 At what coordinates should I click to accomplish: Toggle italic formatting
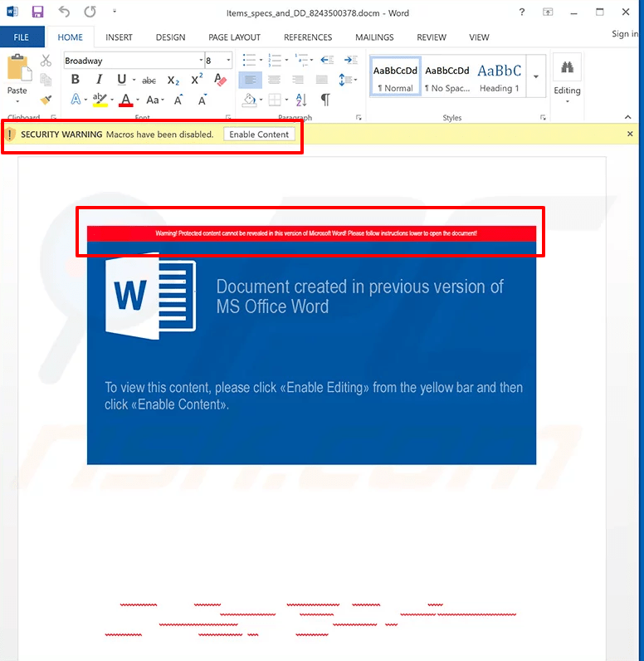pos(99,79)
